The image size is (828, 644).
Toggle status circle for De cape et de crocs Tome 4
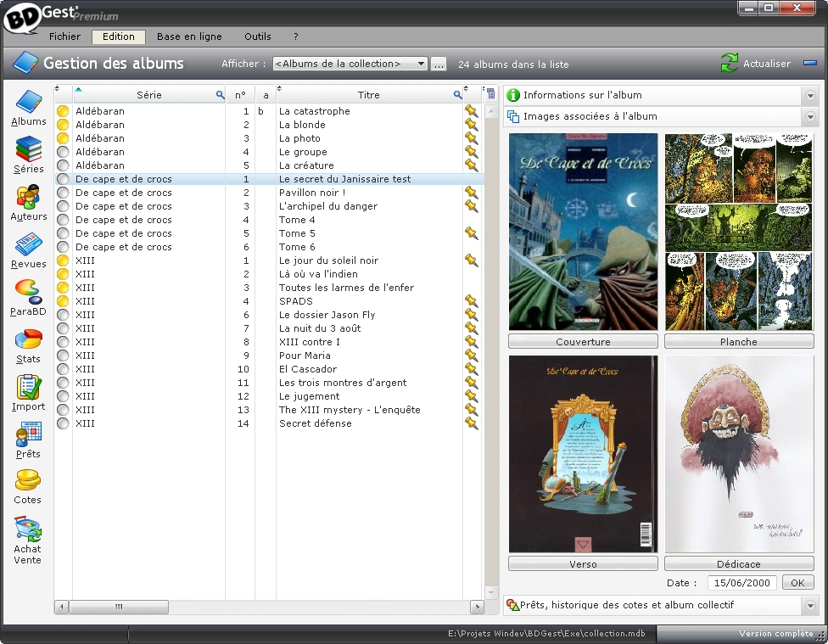click(63, 220)
